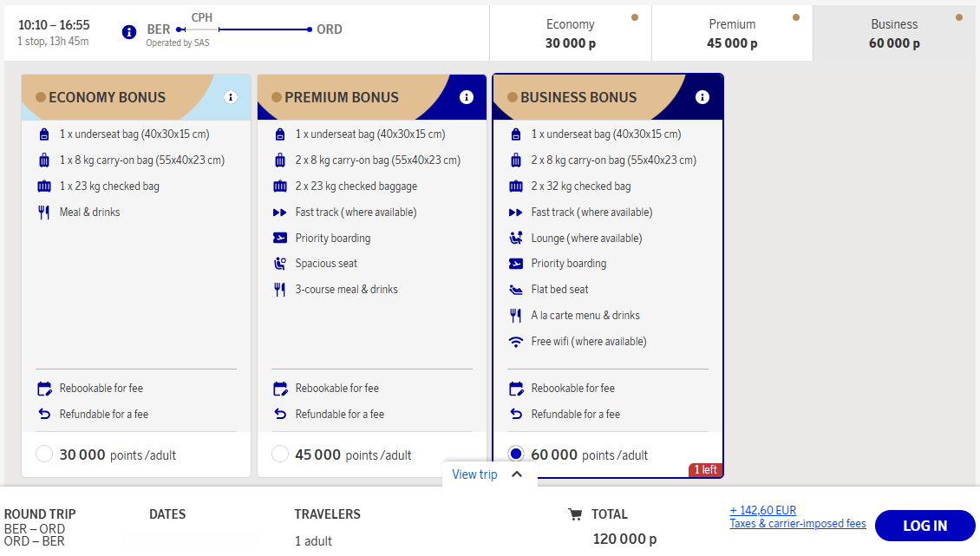Switch to the Economy fare tab
Screen dimensions: 980x556
tap(570, 33)
